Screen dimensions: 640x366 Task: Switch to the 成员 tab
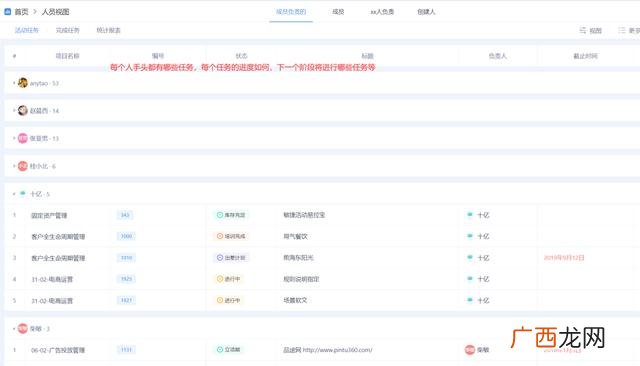coord(338,12)
